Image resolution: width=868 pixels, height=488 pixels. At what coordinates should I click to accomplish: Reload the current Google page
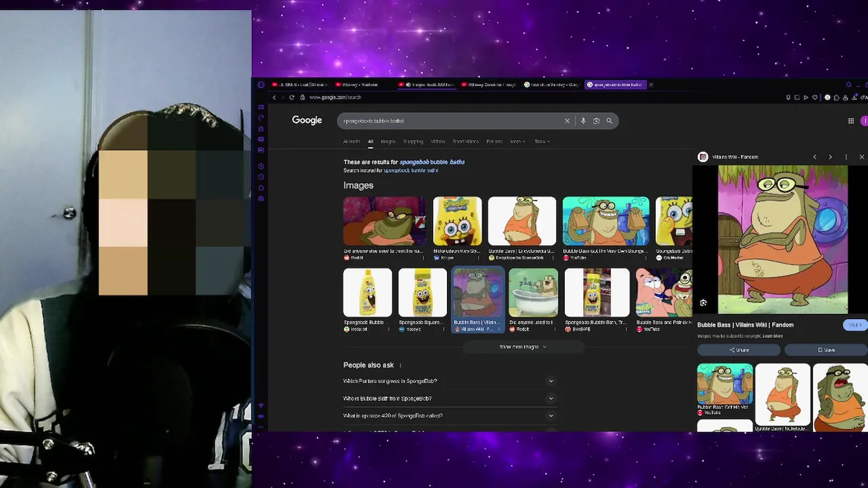coord(292,97)
